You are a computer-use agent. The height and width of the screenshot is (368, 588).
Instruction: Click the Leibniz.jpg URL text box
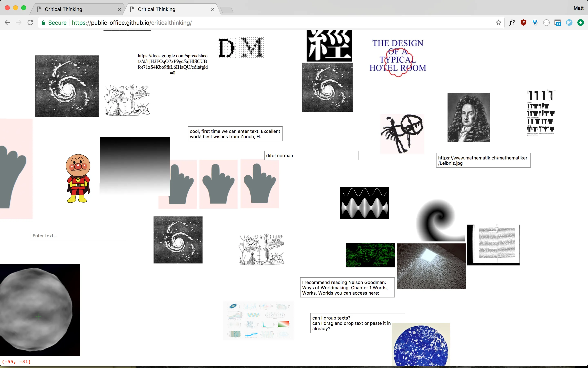click(x=483, y=160)
